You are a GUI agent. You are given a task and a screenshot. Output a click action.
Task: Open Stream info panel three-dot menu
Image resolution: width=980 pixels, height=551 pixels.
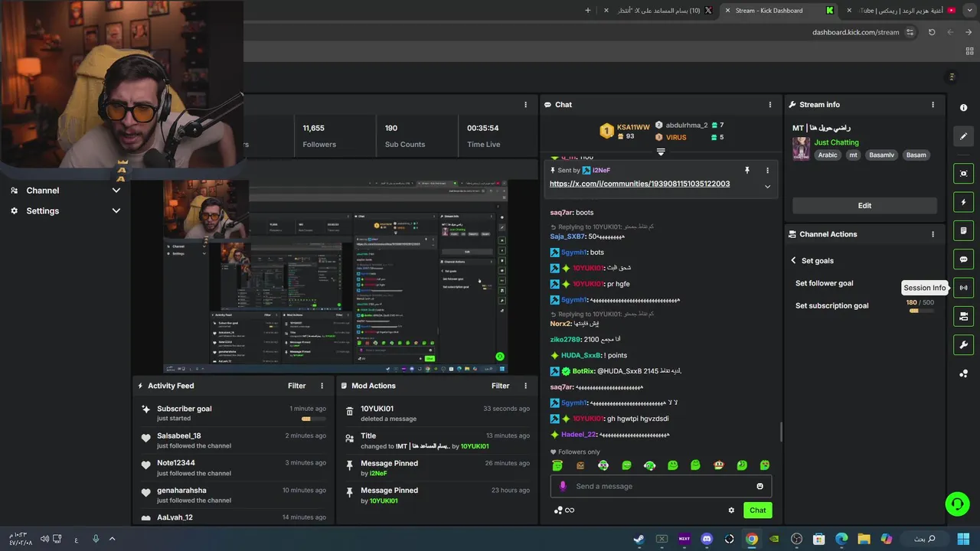pos(933,105)
